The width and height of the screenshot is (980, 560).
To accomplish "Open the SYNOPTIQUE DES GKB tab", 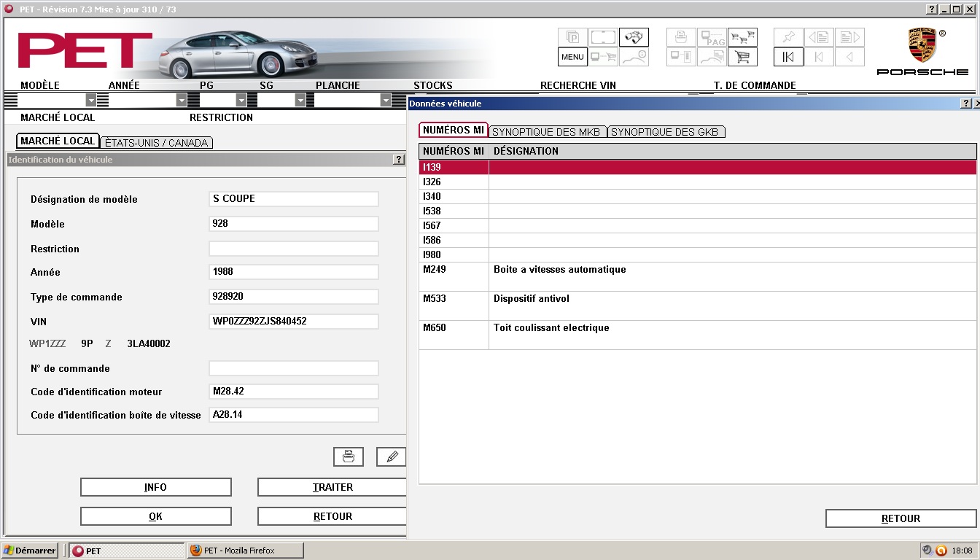I will (666, 132).
